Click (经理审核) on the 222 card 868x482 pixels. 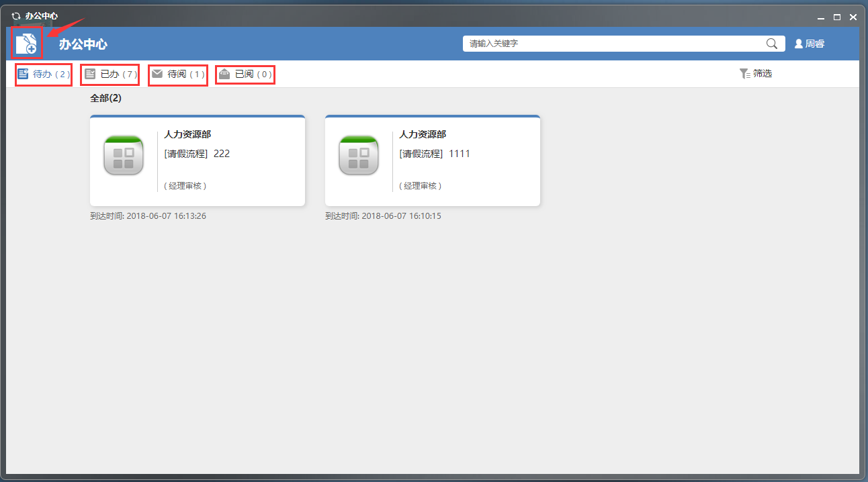click(185, 186)
